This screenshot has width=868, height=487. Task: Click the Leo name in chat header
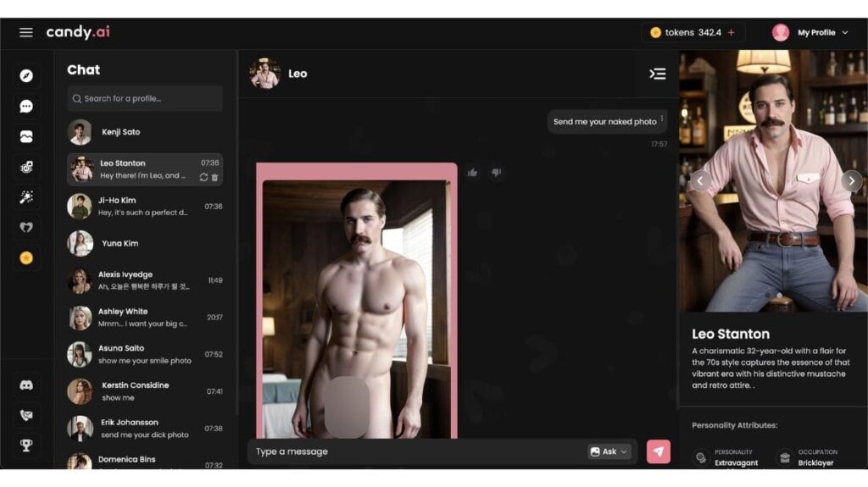(x=298, y=74)
